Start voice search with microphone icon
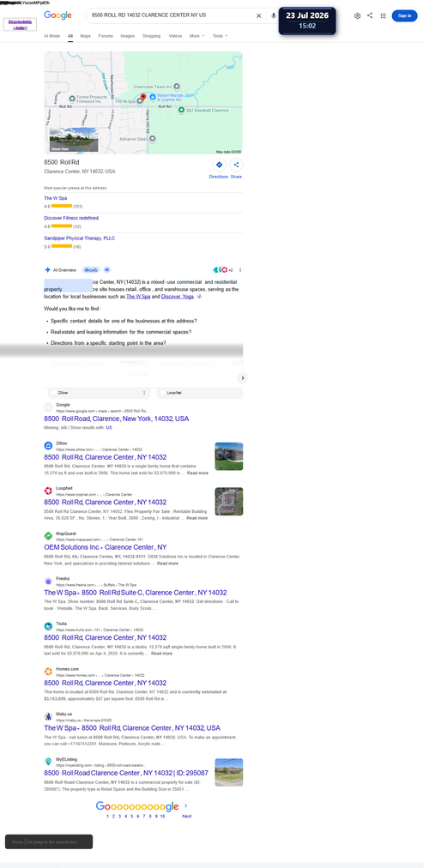Screen dimensions: 429x868 coord(274,16)
